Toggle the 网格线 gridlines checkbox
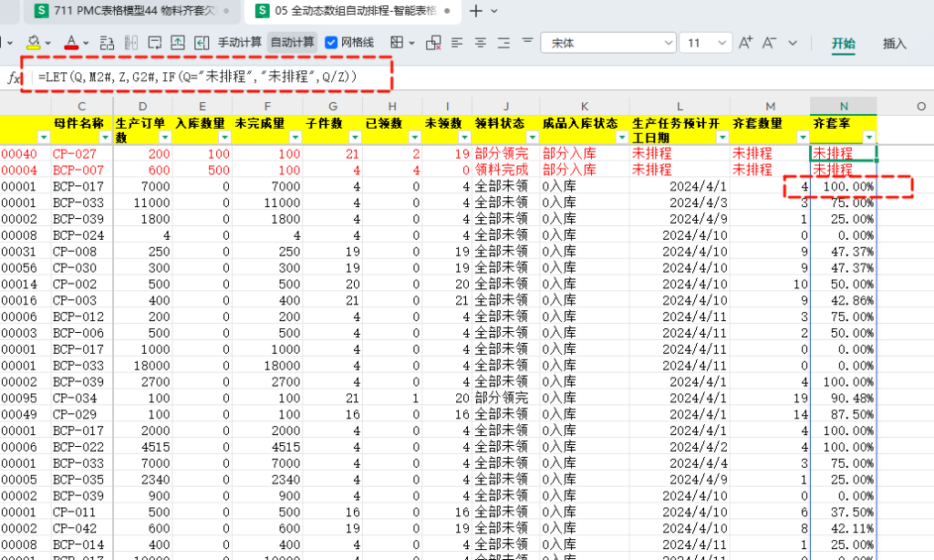934x560 pixels. pos(331,42)
